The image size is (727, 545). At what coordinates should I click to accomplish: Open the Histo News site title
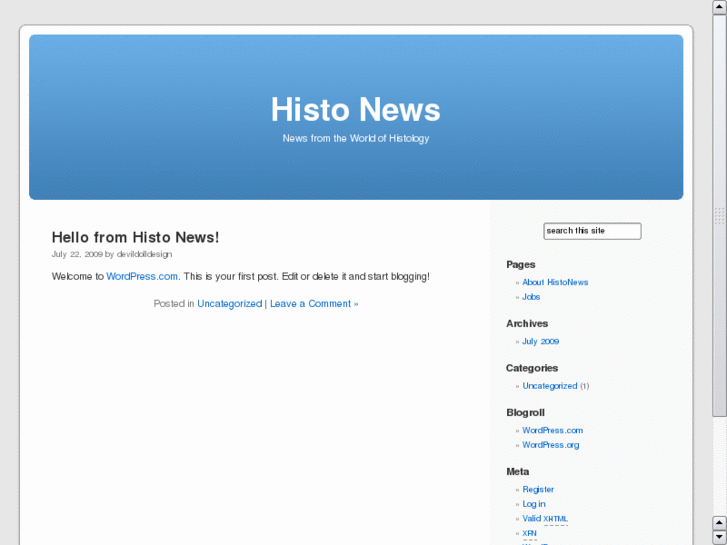356,110
